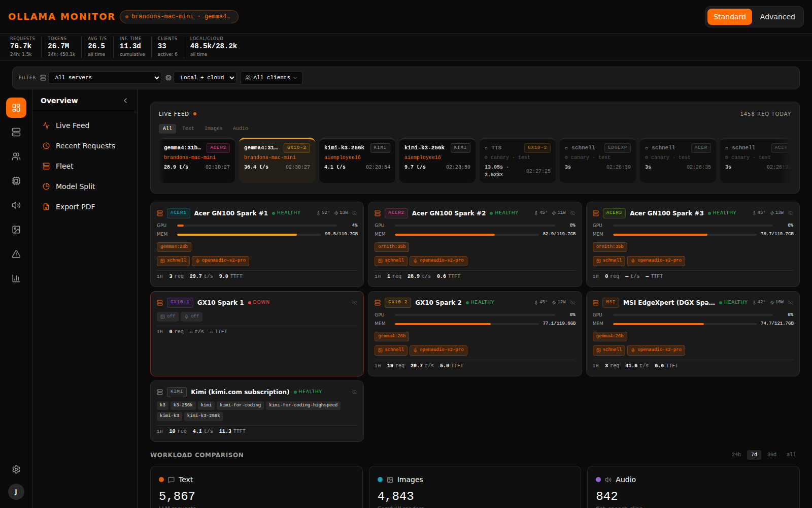This screenshot has height=508, width=812.
Task: Open the bar chart analytics icon
Action: tap(16, 278)
